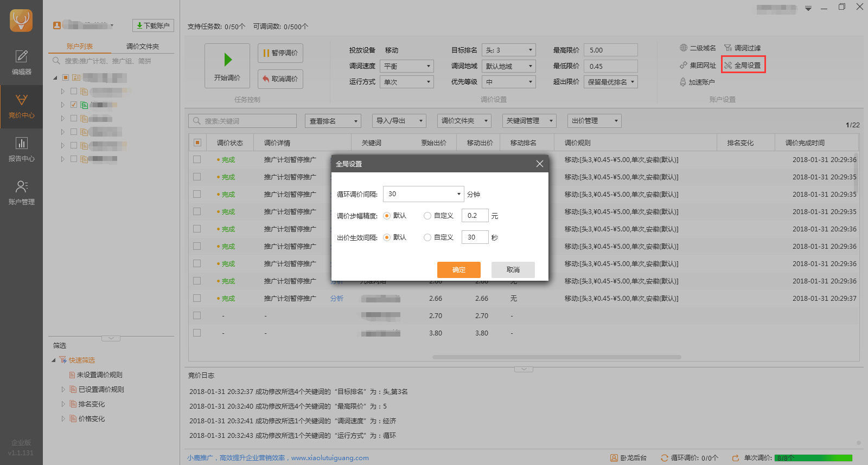This screenshot has height=465, width=868.
Task: Open 调词地域 dropdown showing 默认地域
Action: pos(509,66)
